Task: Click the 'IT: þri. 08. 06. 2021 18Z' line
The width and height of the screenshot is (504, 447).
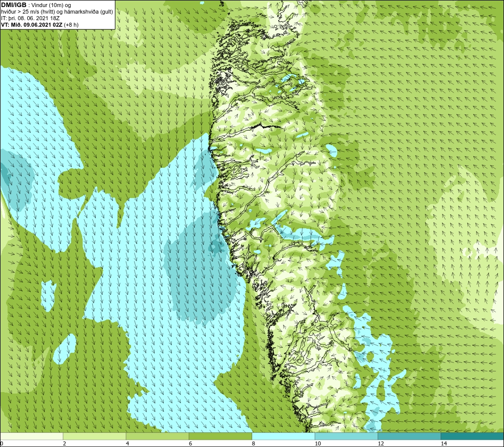Action: 30,18
